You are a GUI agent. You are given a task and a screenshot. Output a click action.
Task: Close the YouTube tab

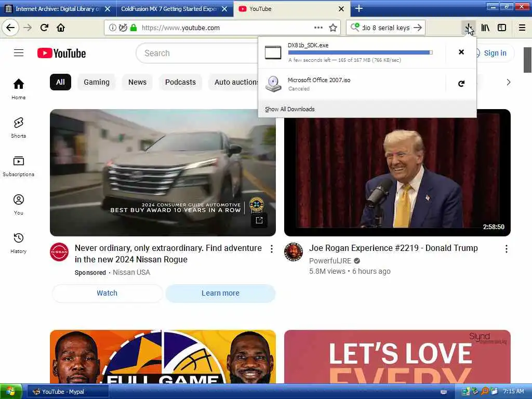pyautogui.click(x=341, y=9)
